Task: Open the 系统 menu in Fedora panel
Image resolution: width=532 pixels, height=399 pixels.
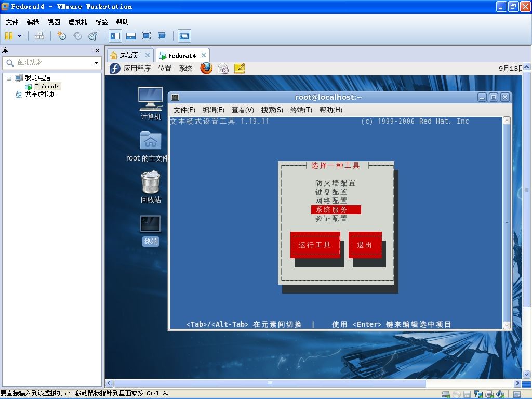Action: pos(185,68)
